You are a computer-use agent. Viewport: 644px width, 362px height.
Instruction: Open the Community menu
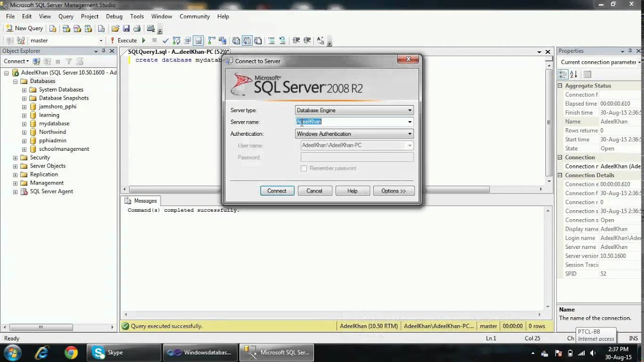tap(195, 16)
